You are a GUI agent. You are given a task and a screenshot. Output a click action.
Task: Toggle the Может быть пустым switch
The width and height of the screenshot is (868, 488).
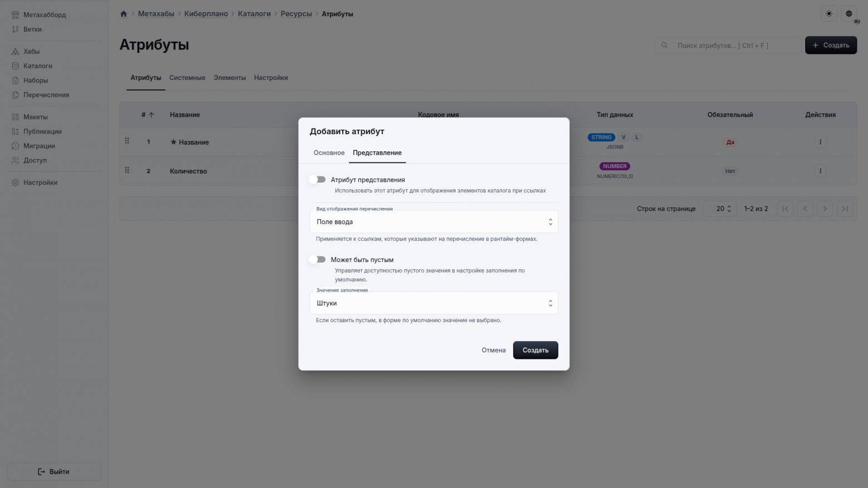318,260
